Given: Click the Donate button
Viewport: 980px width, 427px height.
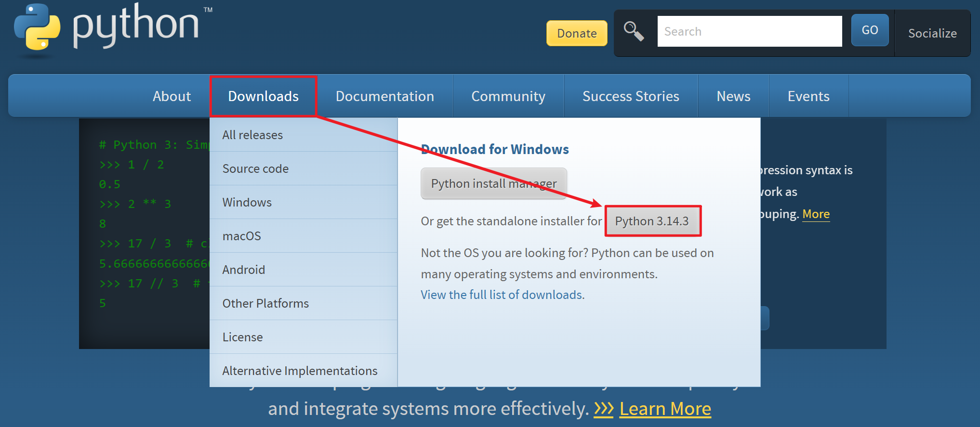Looking at the screenshot, I should [x=577, y=33].
